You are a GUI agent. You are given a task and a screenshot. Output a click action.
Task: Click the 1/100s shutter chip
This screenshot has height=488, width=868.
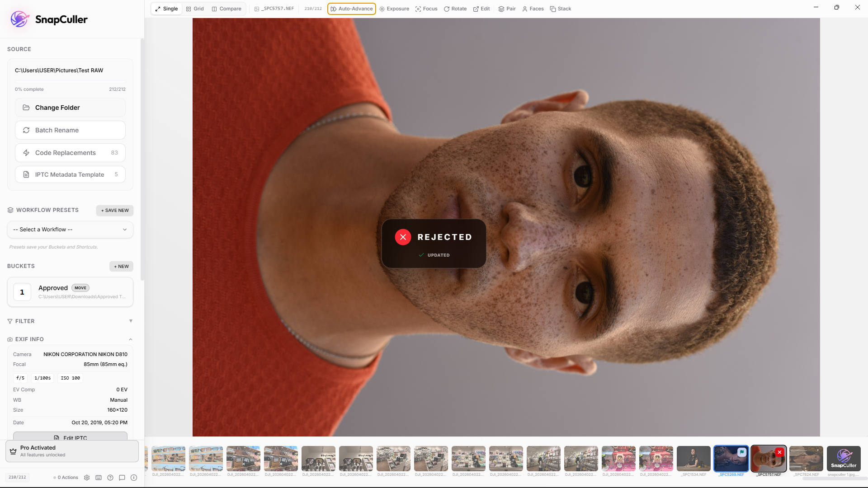[42, 378]
